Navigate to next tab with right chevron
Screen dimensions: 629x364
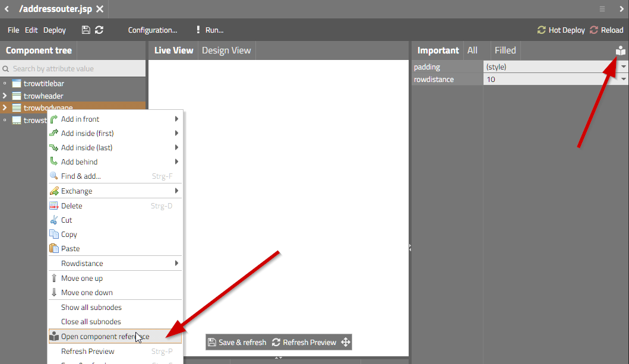(622, 9)
